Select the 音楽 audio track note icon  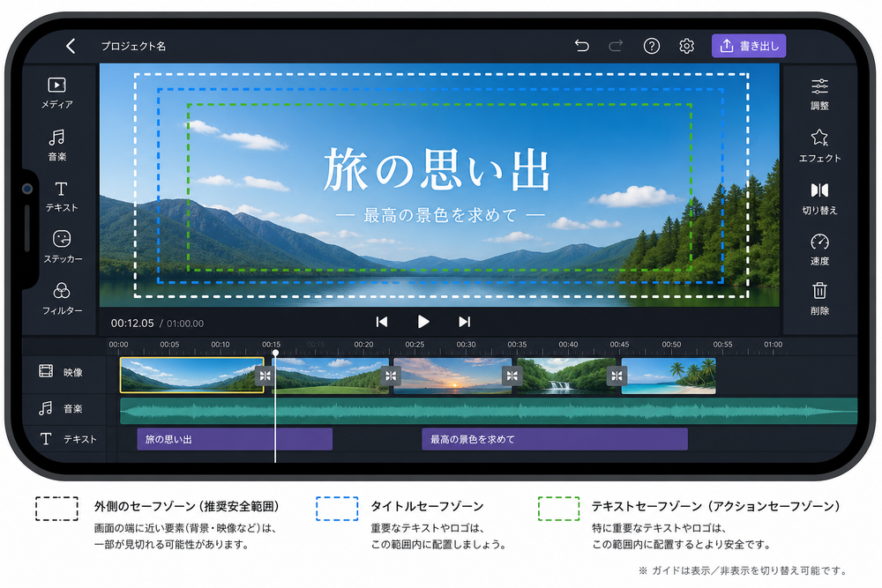click(46, 408)
